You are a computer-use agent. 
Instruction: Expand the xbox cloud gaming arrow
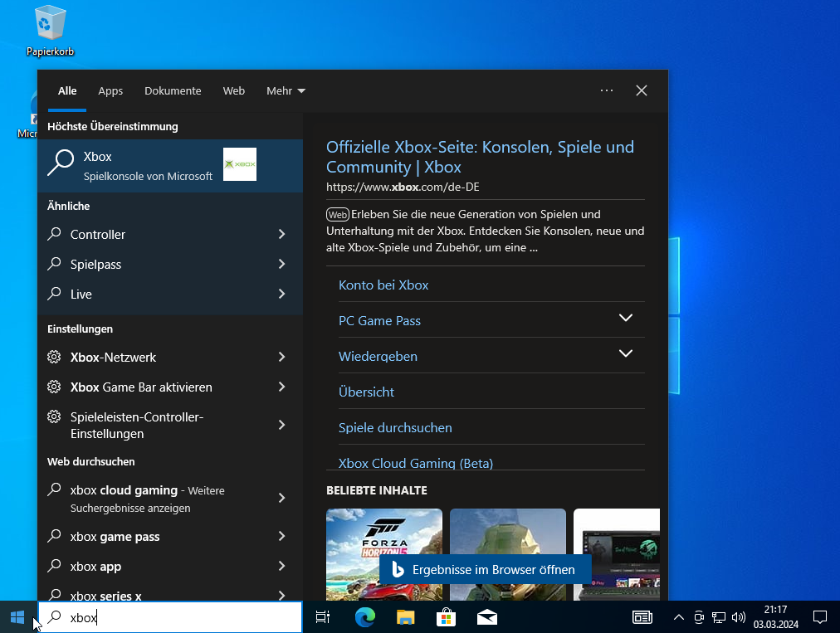(x=281, y=498)
